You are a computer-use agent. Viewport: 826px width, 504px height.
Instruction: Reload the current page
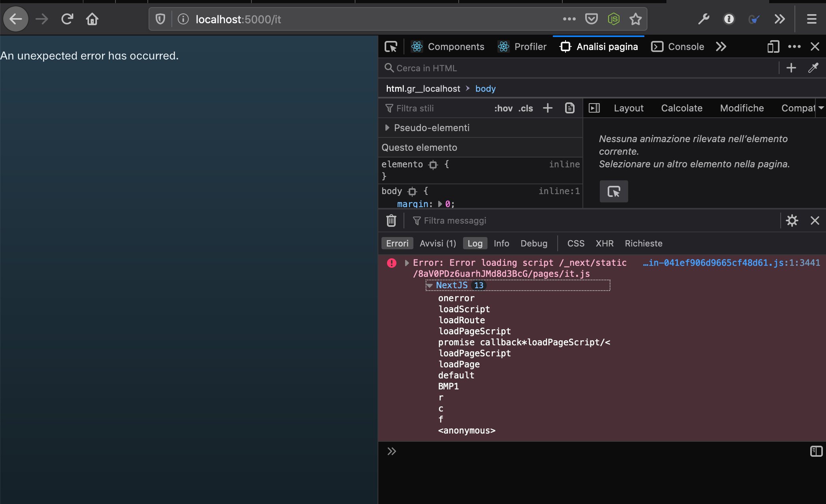(67, 19)
